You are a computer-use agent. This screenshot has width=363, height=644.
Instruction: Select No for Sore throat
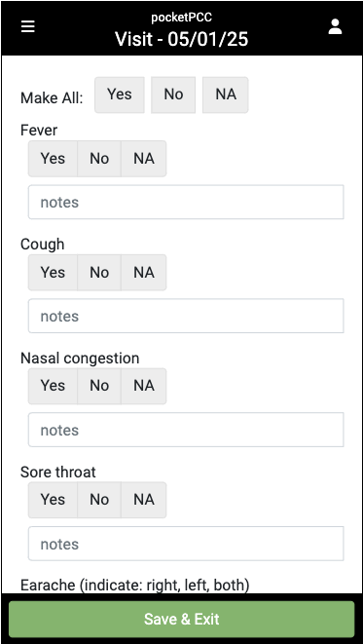(x=99, y=500)
